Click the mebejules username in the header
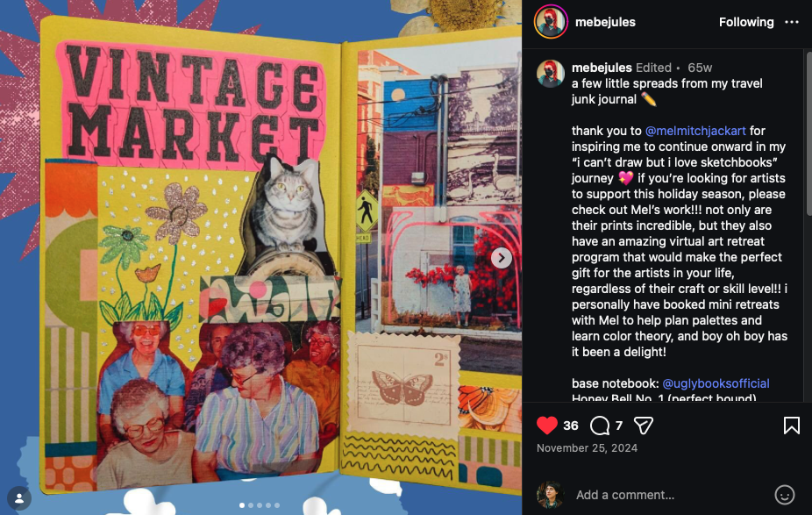812x515 pixels. 605,22
